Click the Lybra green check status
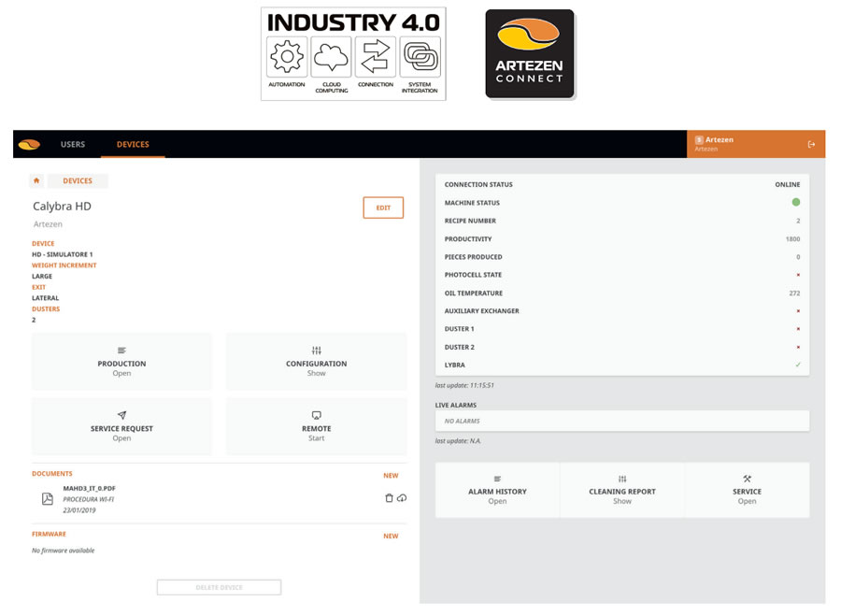The width and height of the screenshot is (841, 616). [798, 365]
